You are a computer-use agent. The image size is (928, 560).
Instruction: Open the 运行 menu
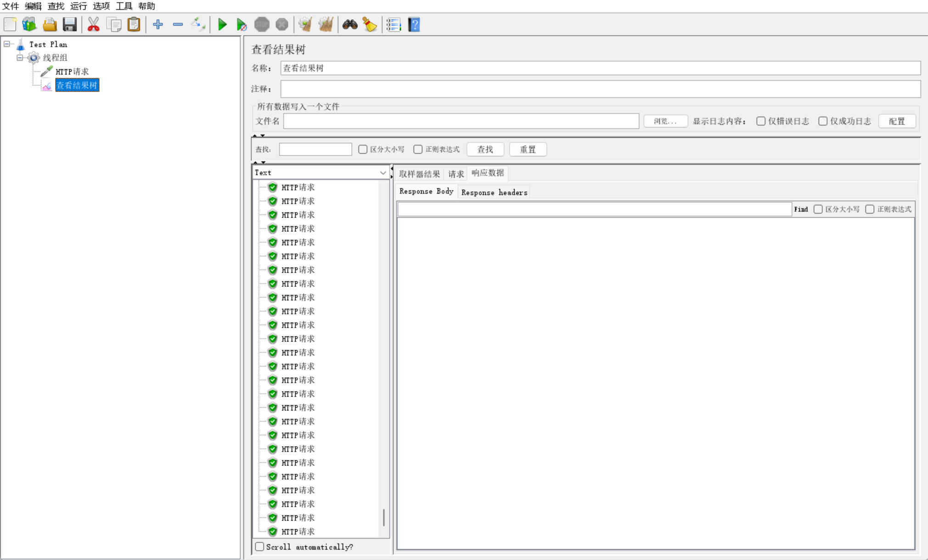click(78, 6)
